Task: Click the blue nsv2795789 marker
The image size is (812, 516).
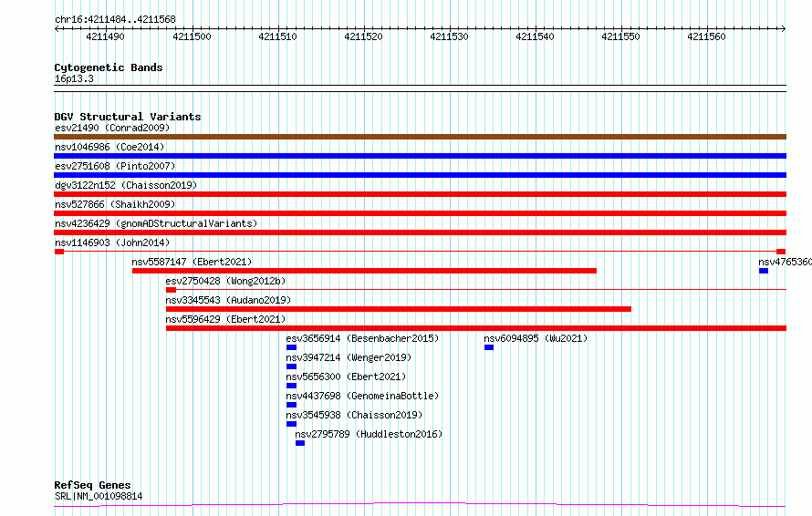Action: pos(300,443)
